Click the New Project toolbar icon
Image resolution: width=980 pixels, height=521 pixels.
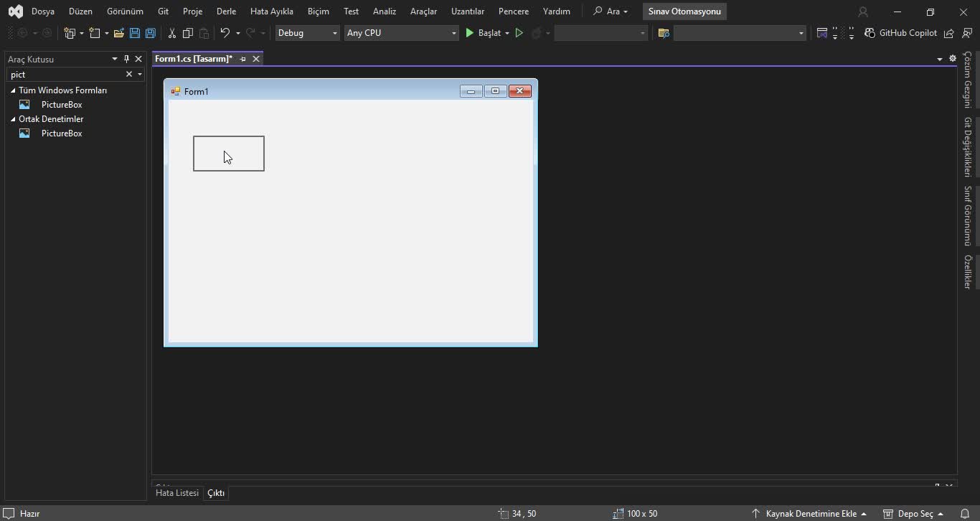click(70, 33)
